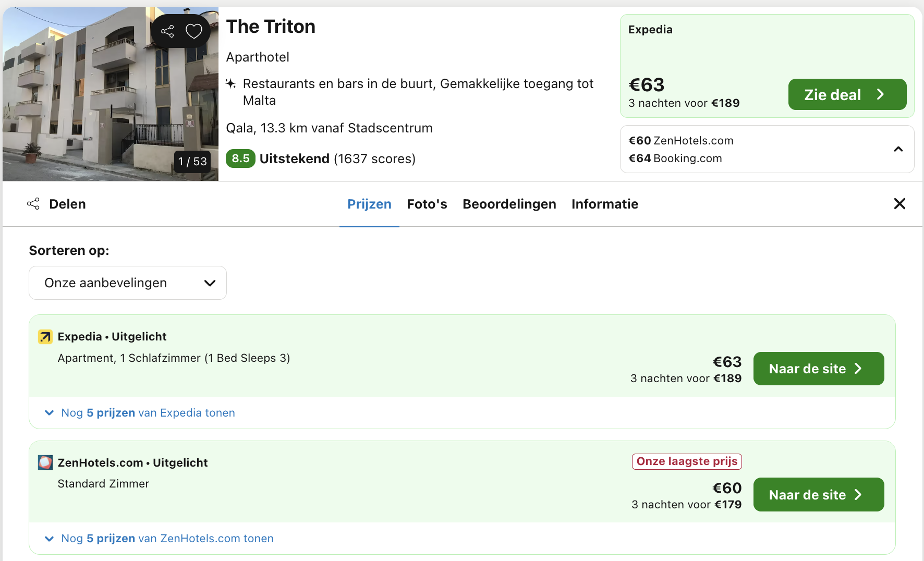
Task: Expand 5 more prices from ZenHotels.com
Action: [x=159, y=539]
